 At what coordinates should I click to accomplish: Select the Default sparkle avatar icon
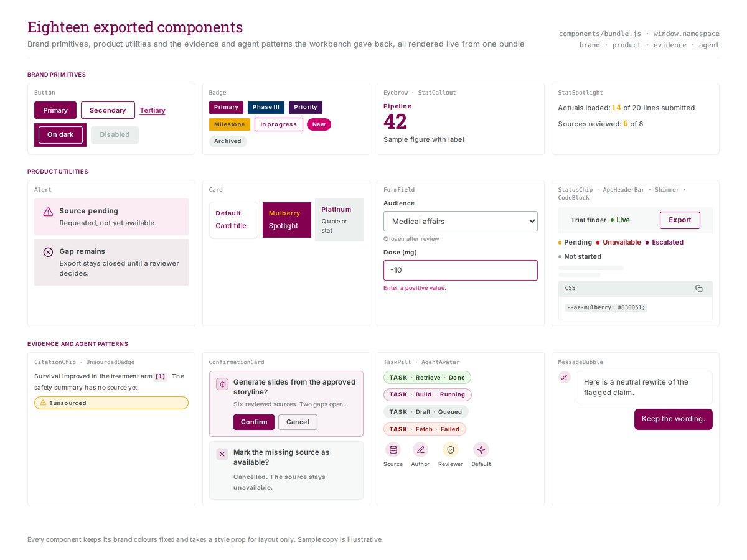coord(481,450)
